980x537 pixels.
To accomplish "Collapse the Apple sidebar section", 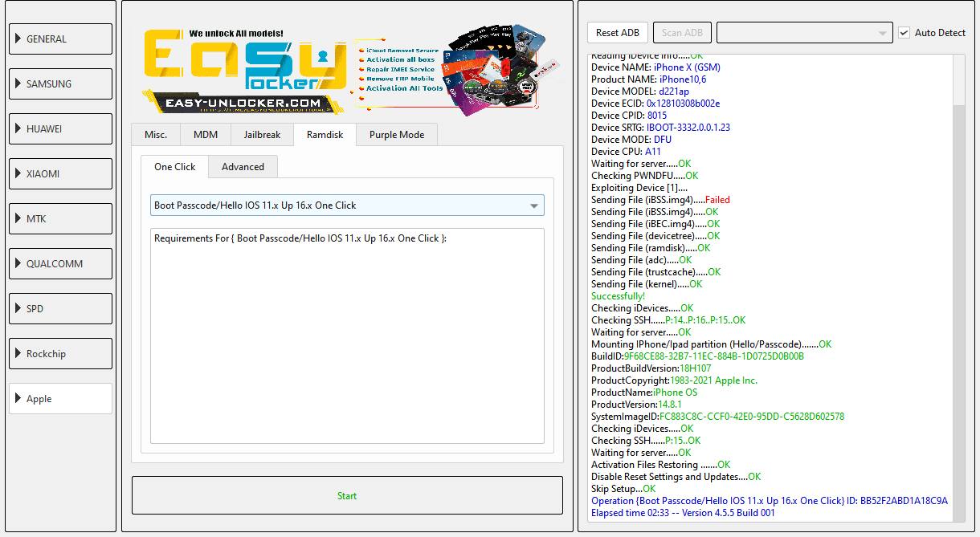I will tap(60, 398).
